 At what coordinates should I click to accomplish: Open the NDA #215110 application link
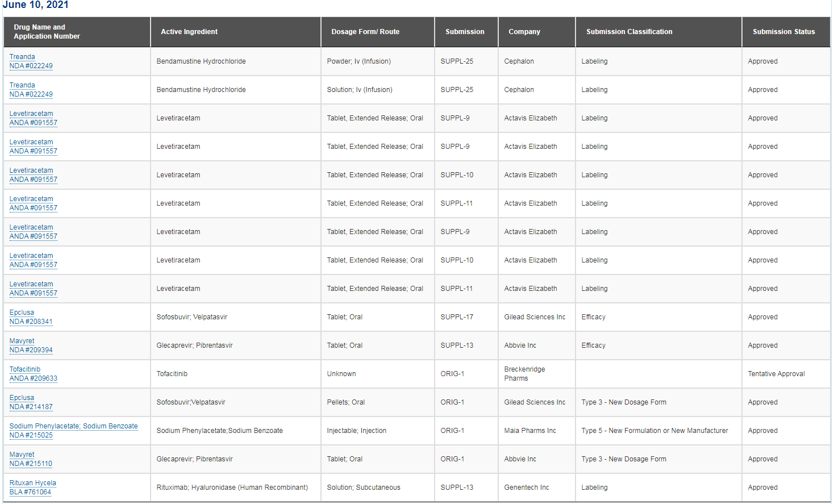31,464
